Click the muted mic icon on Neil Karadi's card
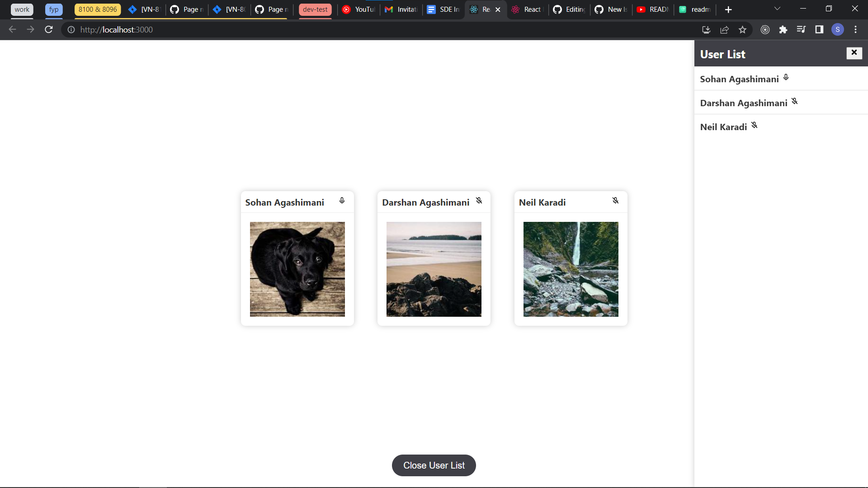Screen dimensions: 868x488 [x=615, y=200]
